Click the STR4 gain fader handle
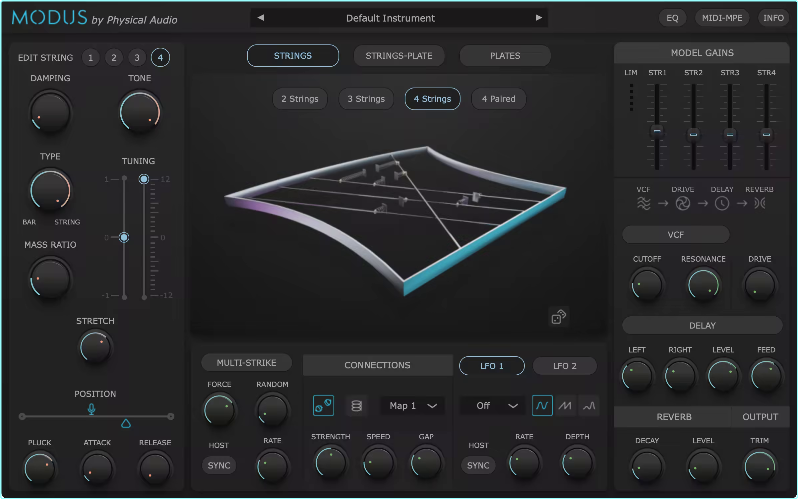The height and width of the screenshot is (499, 798). pos(766,134)
